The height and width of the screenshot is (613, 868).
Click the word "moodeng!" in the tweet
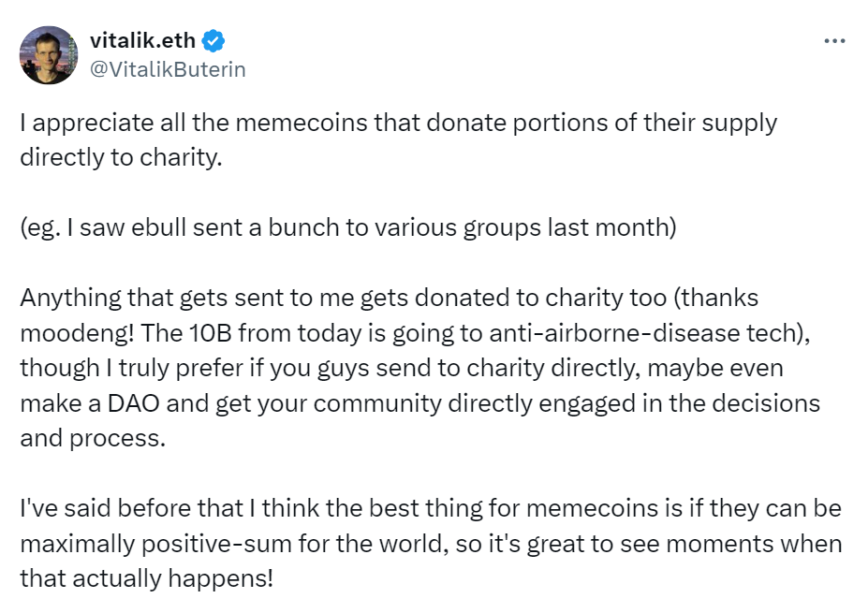77,333
